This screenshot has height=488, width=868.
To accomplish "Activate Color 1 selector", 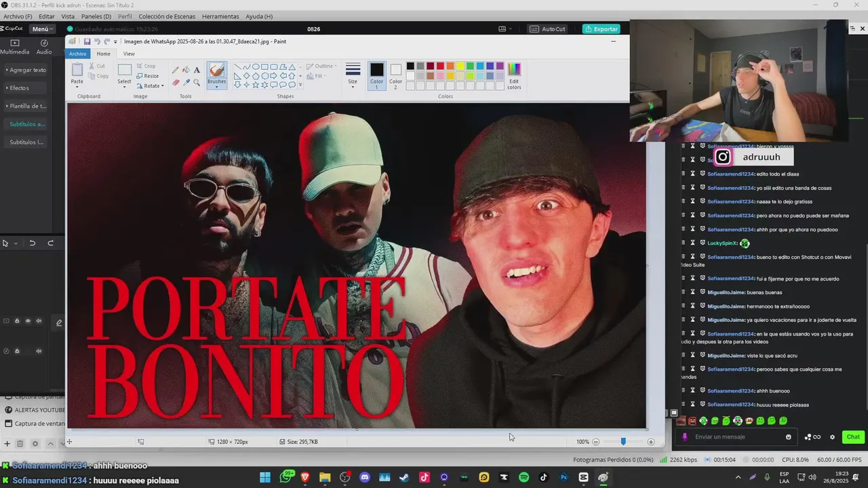I will coord(376,76).
